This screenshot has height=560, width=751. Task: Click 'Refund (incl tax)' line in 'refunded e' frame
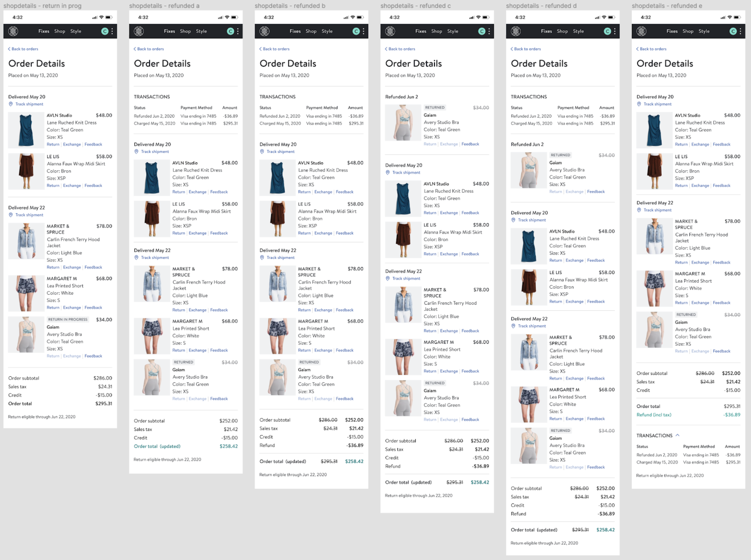[x=654, y=415]
